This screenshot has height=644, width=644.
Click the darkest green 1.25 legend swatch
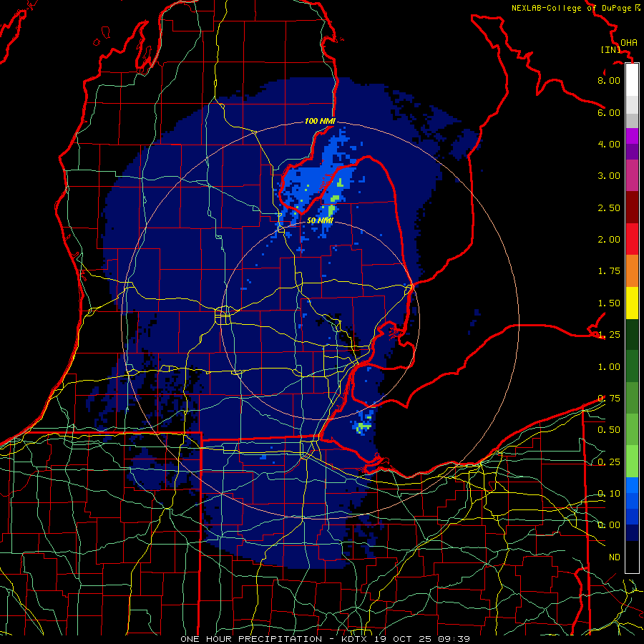tap(632, 334)
